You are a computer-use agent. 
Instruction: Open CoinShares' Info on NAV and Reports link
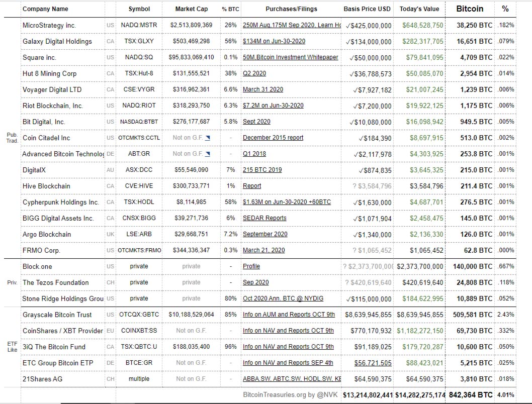tap(289, 331)
